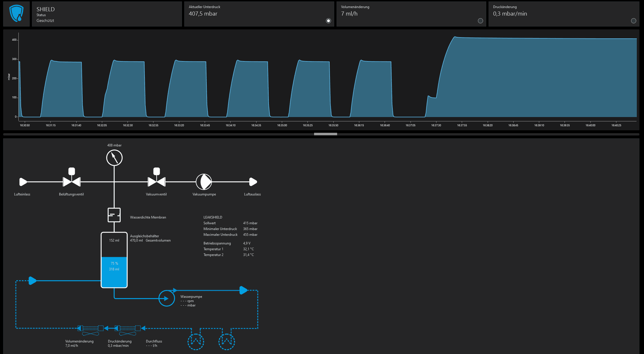The image size is (644, 354).
Task: Select the Volumenänderung radio button
Action: tap(480, 21)
